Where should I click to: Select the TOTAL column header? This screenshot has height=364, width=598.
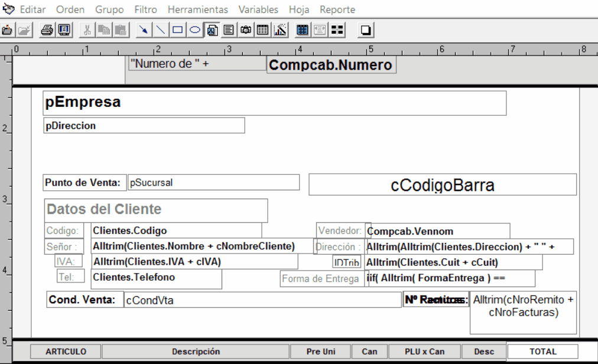point(543,352)
